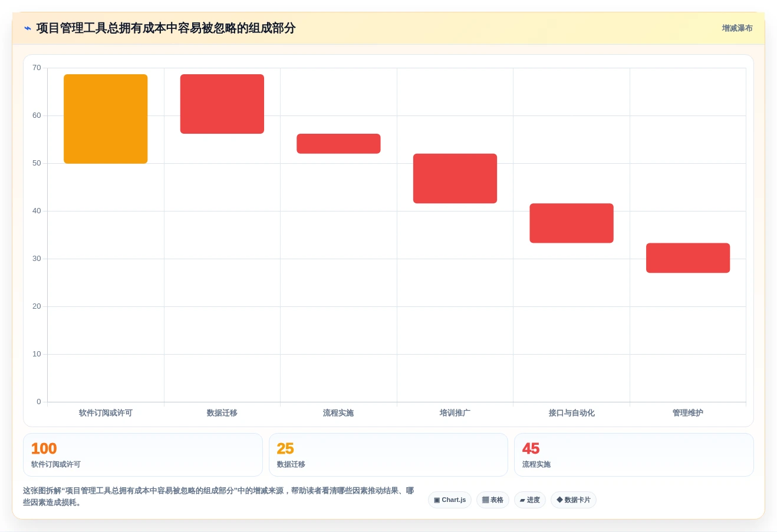Click the 培训推广 x-axis label

[x=455, y=413]
